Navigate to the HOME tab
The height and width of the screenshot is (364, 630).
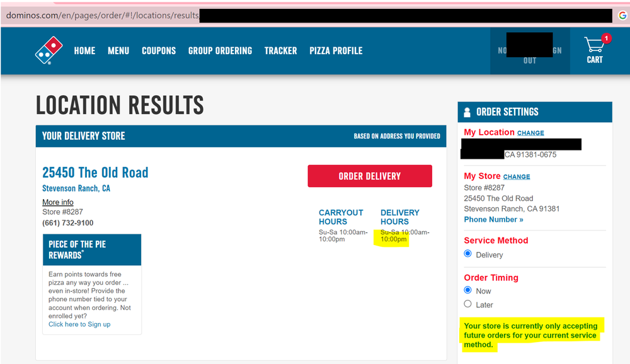click(84, 51)
